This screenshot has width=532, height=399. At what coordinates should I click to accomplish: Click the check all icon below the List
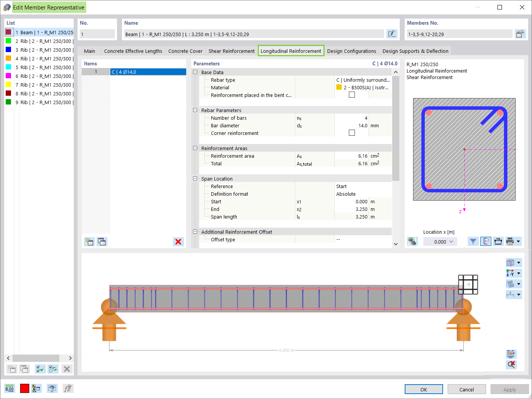click(x=40, y=369)
